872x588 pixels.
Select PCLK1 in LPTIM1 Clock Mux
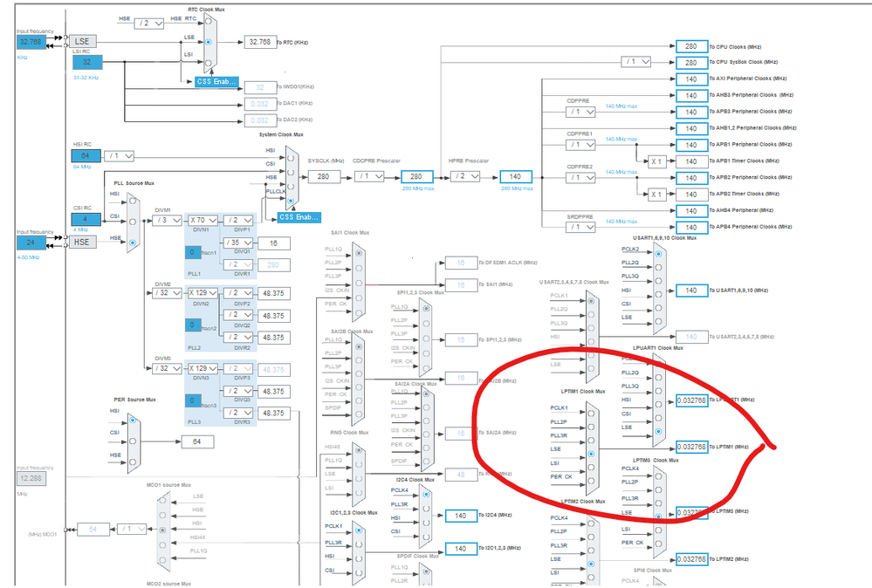tap(591, 413)
